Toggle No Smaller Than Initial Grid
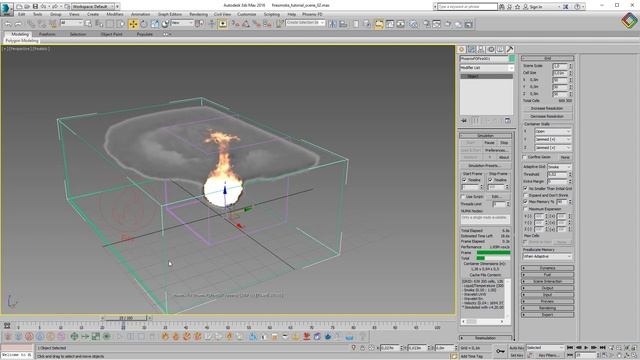Viewport: 640px width, 360px height. [x=526, y=189]
